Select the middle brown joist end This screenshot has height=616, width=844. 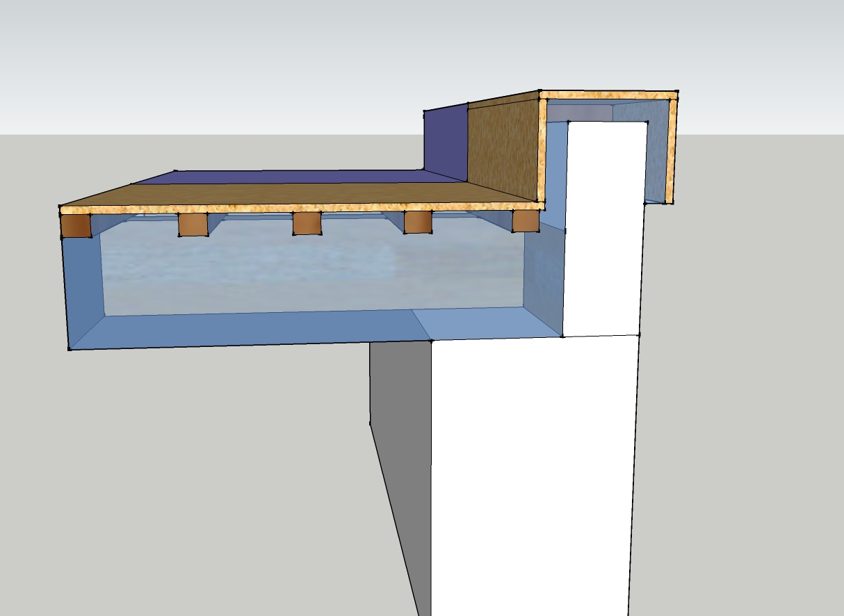[x=307, y=223]
